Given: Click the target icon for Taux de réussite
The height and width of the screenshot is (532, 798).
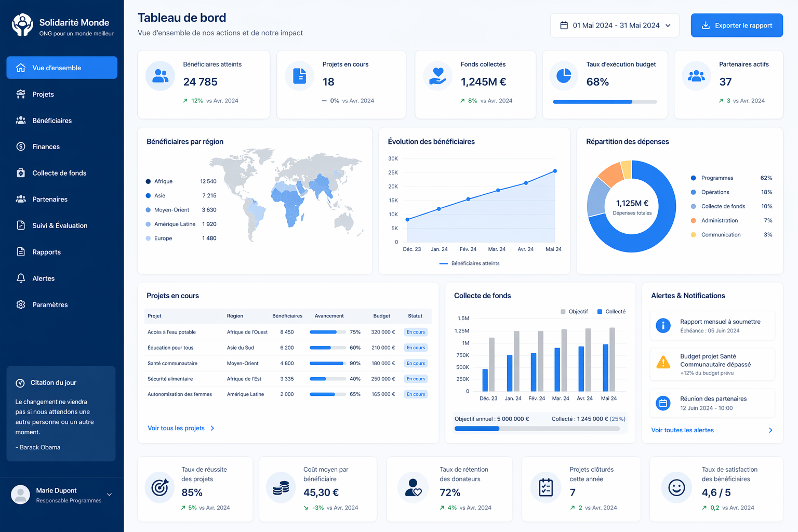Looking at the screenshot, I should point(159,487).
